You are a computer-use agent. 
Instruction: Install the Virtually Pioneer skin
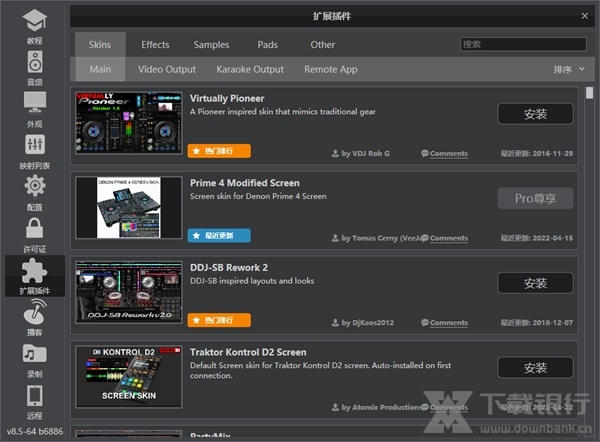[535, 114]
